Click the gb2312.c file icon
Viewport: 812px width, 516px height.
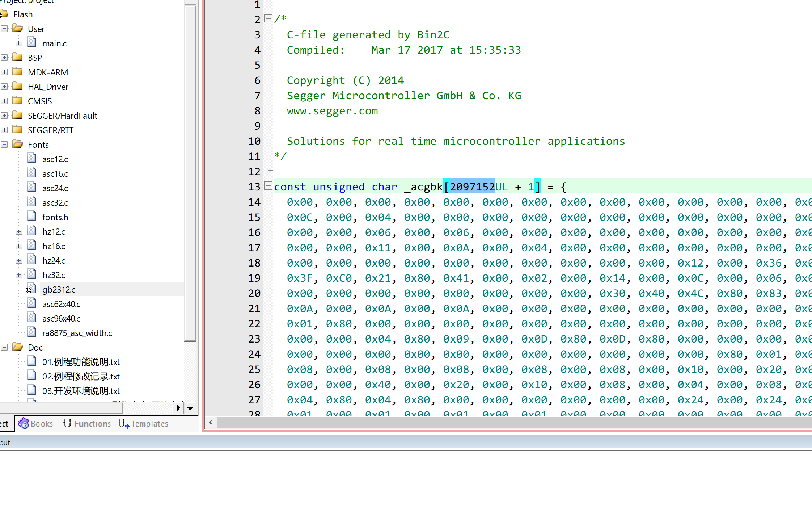coord(31,289)
